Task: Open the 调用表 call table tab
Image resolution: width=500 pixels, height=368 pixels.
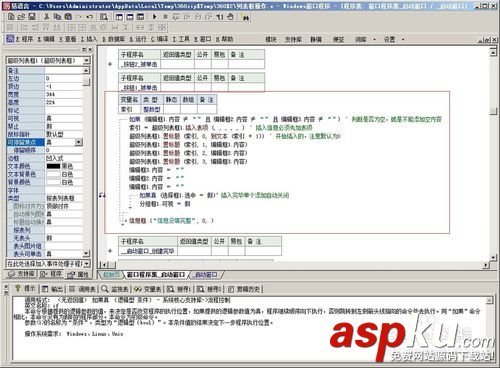Action: coord(83,289)
